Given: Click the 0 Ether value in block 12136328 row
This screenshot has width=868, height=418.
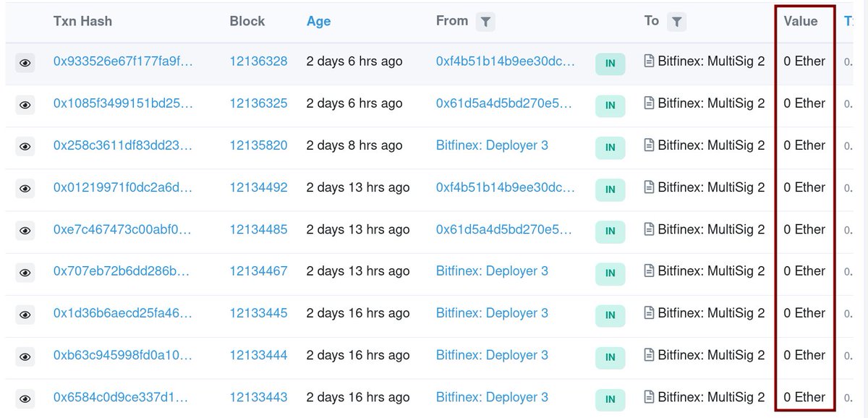Looking at the screenshot, I should tap(804, 61).
